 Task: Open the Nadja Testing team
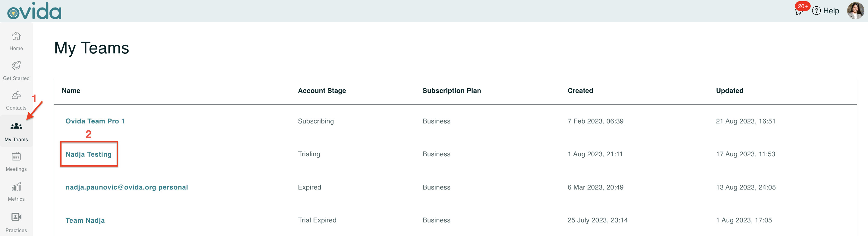[x=89, y=154]
